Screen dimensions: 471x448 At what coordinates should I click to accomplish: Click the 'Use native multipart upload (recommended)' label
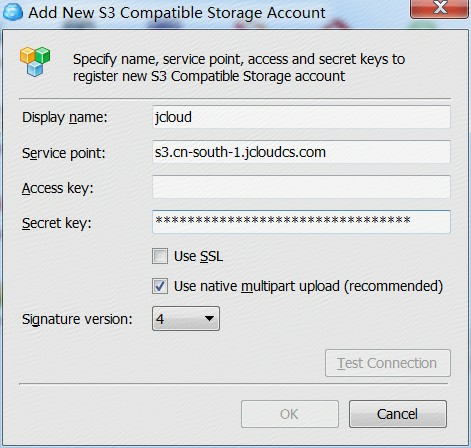tap(308, 286)
